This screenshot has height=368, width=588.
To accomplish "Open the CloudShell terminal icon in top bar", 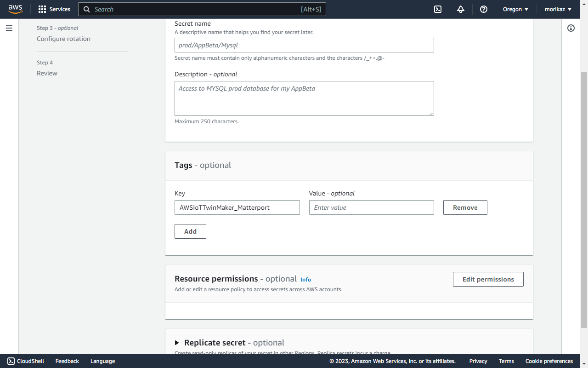I will [x=437, y=9].
